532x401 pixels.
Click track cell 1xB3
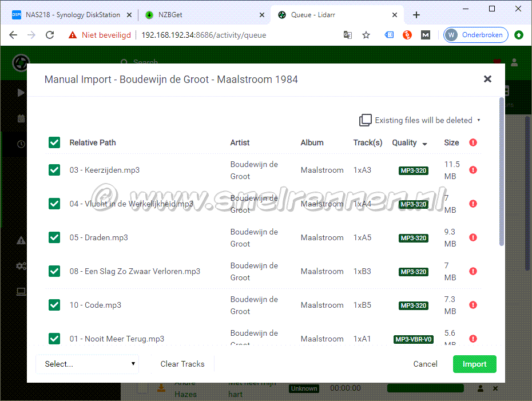click(x=362, y=271)
